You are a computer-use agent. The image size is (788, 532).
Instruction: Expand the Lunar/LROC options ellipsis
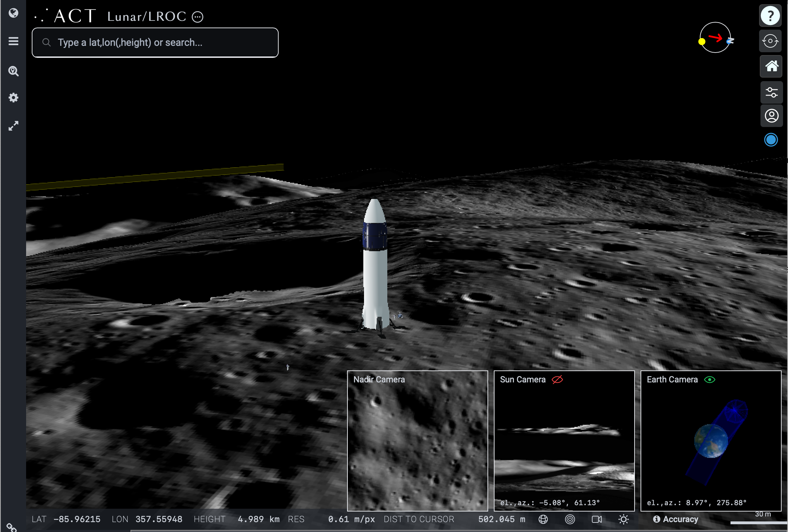(198, 17)
